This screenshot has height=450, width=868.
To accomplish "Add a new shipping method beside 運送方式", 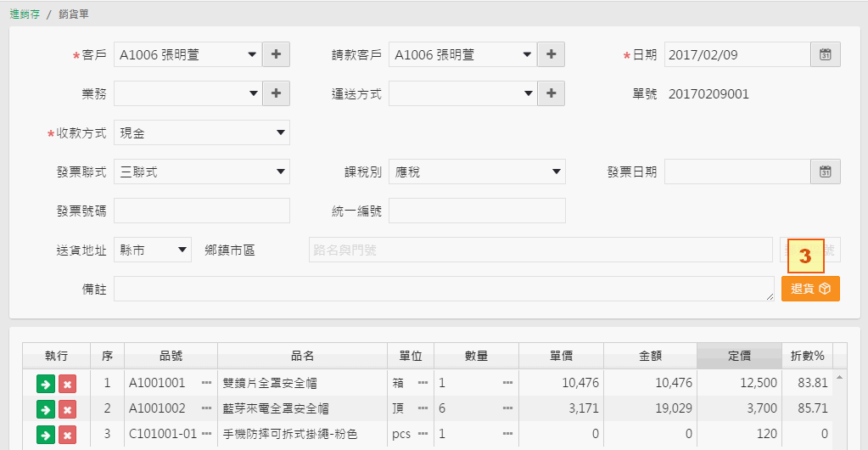I will (551, 93).
